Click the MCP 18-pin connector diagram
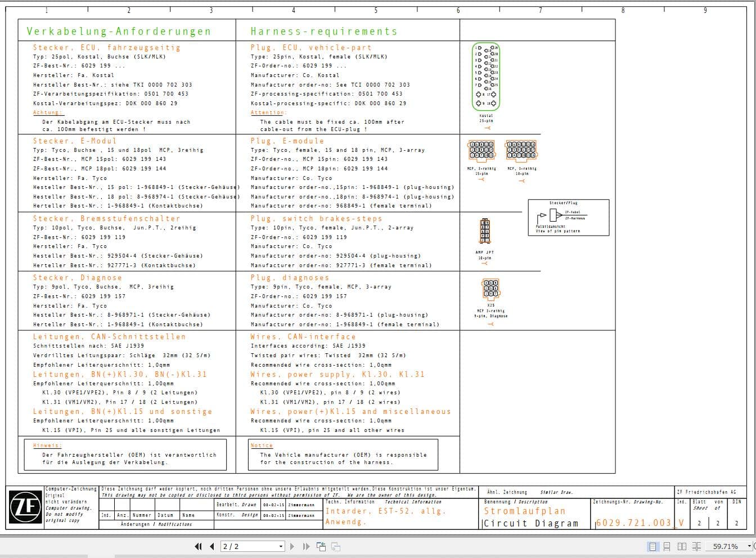This screenshot has height=558, width=756. pos(521,151)
